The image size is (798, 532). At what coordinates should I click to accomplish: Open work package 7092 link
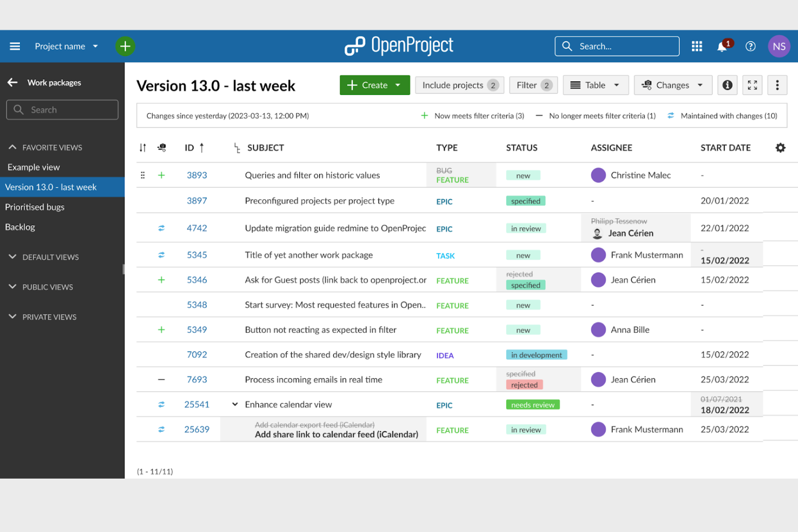tap(197, 355)
